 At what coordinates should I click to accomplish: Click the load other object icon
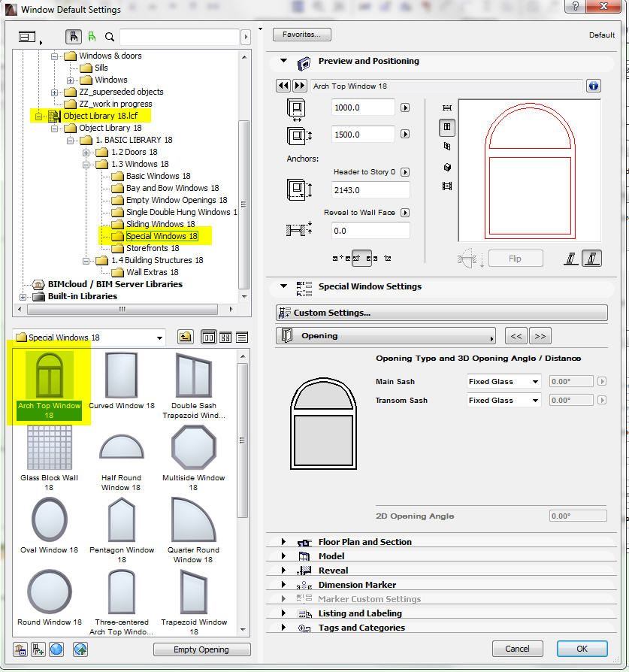pos(38,649)
